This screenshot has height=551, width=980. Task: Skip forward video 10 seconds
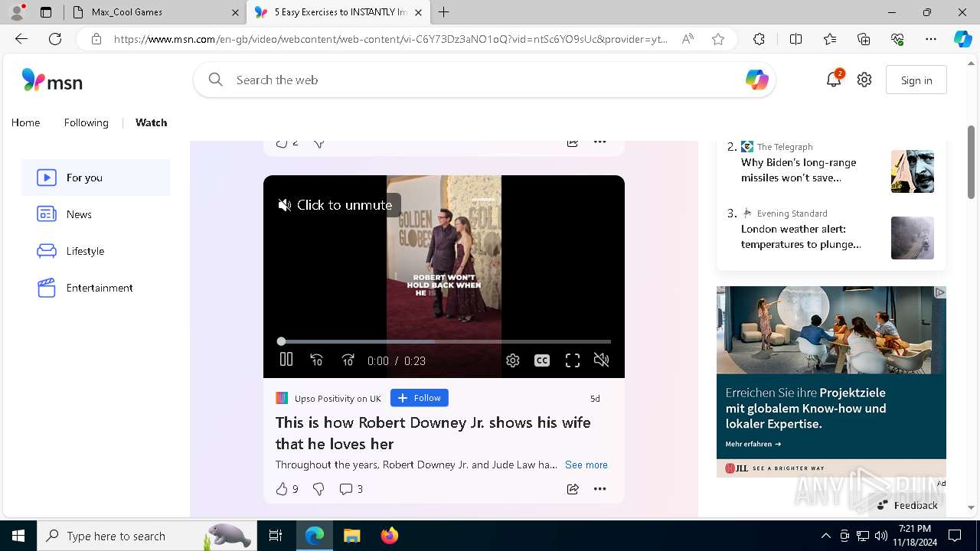pos(348,360)
